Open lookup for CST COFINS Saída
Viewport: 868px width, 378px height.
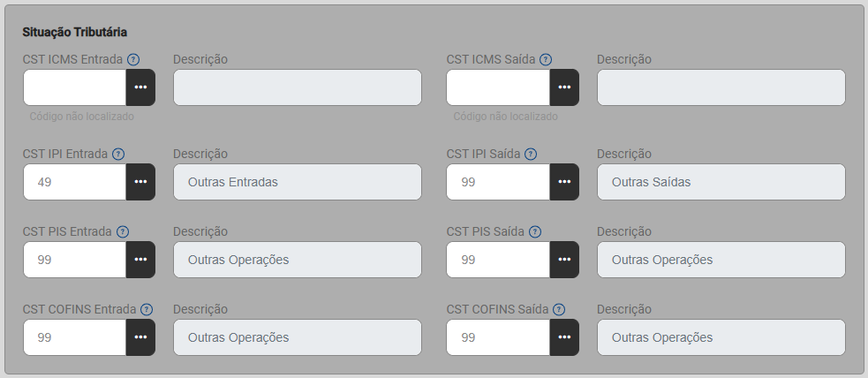click(564, 337)
